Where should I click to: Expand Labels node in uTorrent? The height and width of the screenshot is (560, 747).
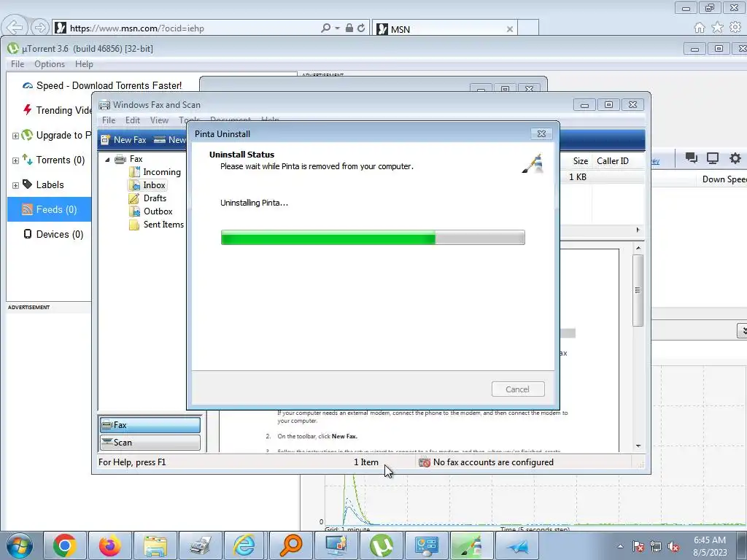point(15,185)
